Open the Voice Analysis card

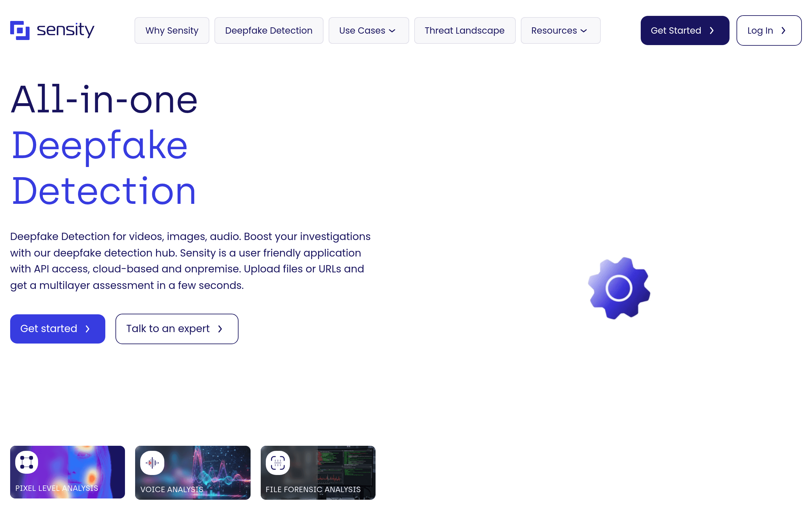193,473
